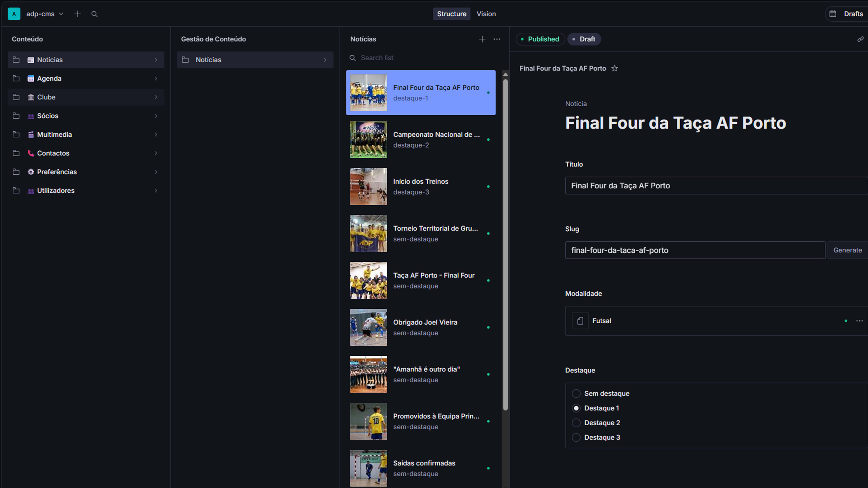Expand chevron on Multimedia row
The width and height of the screenshot is (868, 488).
[x=156, y=135]
